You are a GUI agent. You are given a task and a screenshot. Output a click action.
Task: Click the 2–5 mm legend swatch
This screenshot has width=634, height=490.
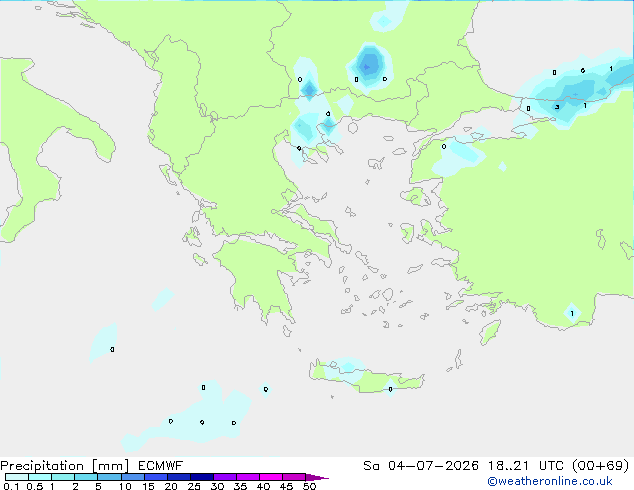point(86,477)
